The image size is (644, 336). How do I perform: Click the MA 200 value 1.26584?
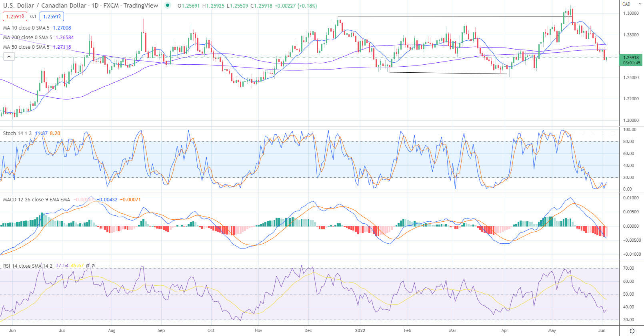(65, 38)
